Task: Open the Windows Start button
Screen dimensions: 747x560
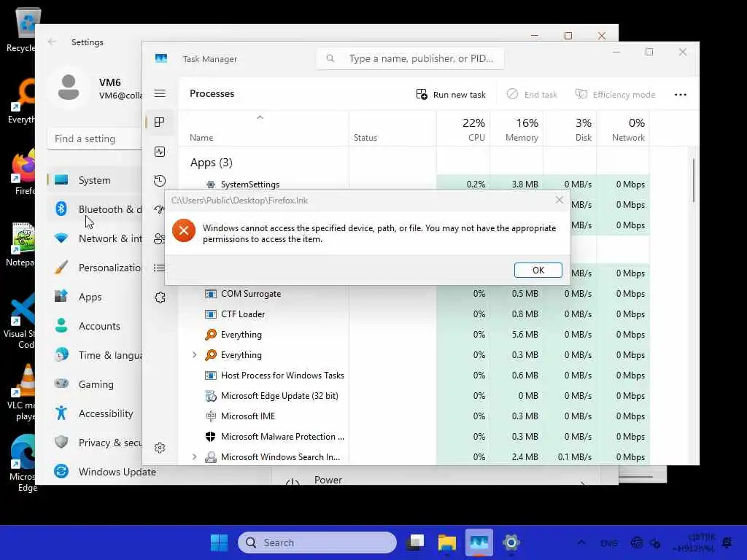Action: 219,542
